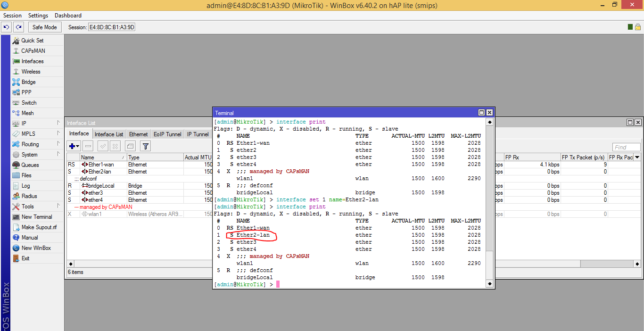Screen dimensions: 644x331
Task: Click the Terminal scrollbar down arrow
Action: (489, 284)
